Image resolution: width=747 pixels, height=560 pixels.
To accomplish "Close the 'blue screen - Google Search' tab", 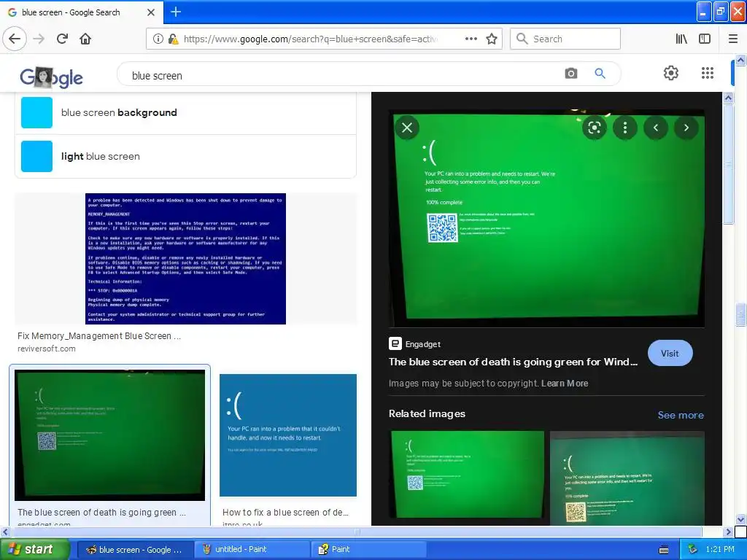I will [151, 12].
